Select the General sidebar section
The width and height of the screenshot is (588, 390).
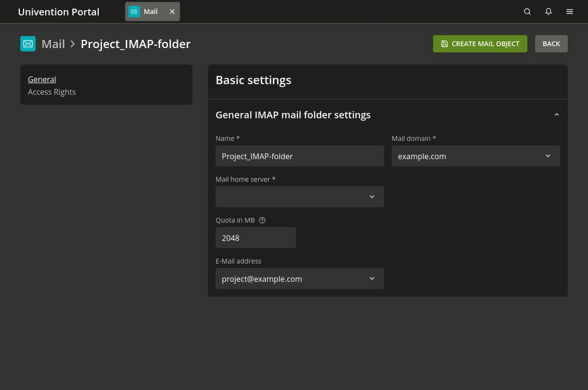pyautogui.click(x=42, y=79)
